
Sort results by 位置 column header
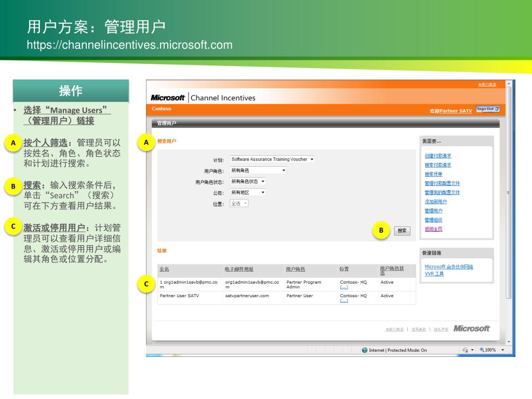[x=344, y=269]
